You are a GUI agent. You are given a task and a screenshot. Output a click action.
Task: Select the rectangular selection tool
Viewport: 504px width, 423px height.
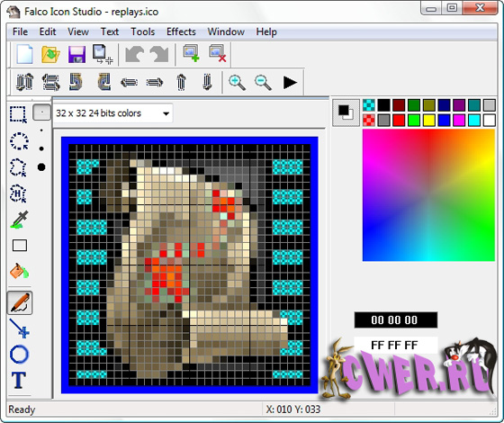[x=19, y=114]
